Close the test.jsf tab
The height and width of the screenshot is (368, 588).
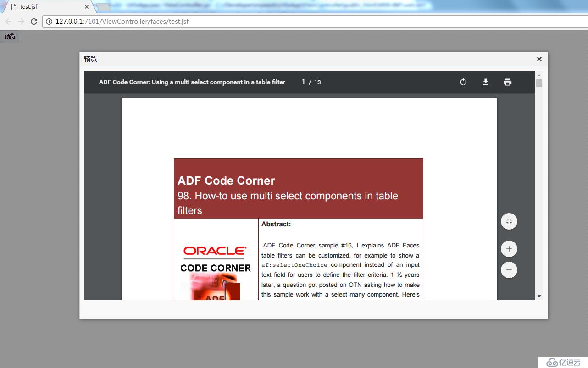tap(87, 7)
